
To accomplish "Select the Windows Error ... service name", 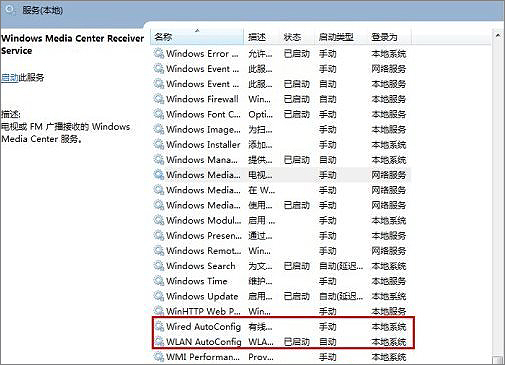I will pos(202,53).
